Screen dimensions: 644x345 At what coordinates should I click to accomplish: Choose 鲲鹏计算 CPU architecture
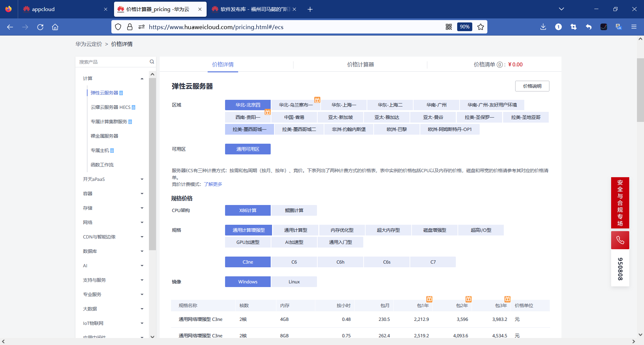[294, 210]
